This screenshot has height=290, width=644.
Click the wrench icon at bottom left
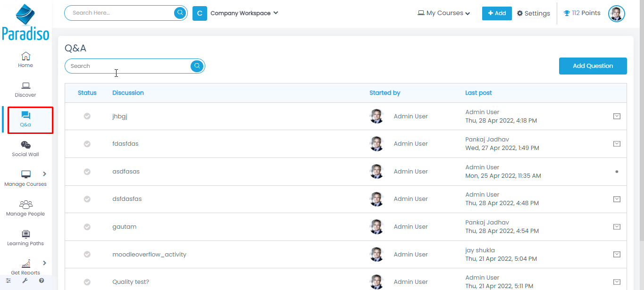click(25, 281)
